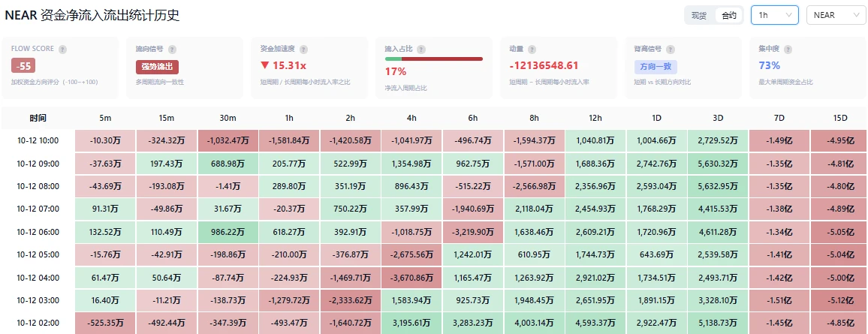
Task: Click the 12h column header
Action: 595,118
